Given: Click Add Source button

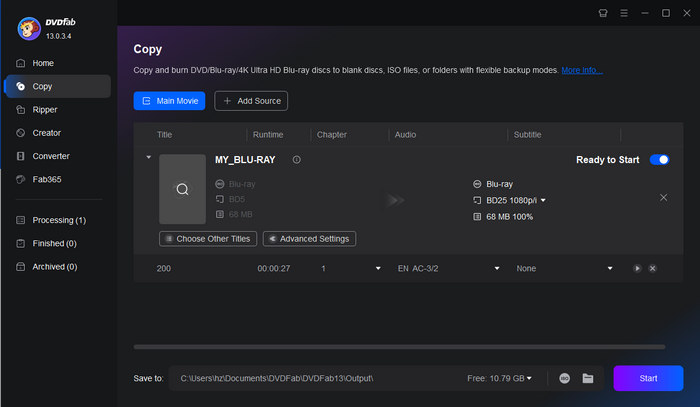Looking at the screenshot, I should point(251,101).
